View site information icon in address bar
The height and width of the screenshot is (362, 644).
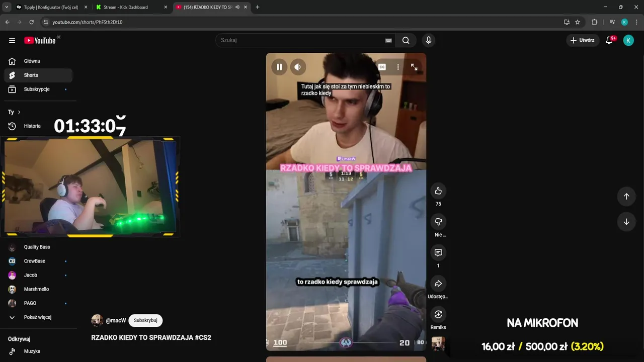(46, 22)
